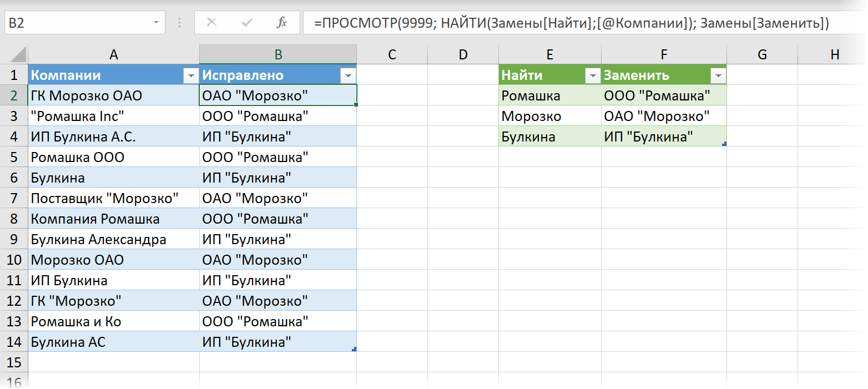Select cell 'Ромашка' in Найти column
The height and width of the screenshot is (389, 868).
click(x=549, y=95)
